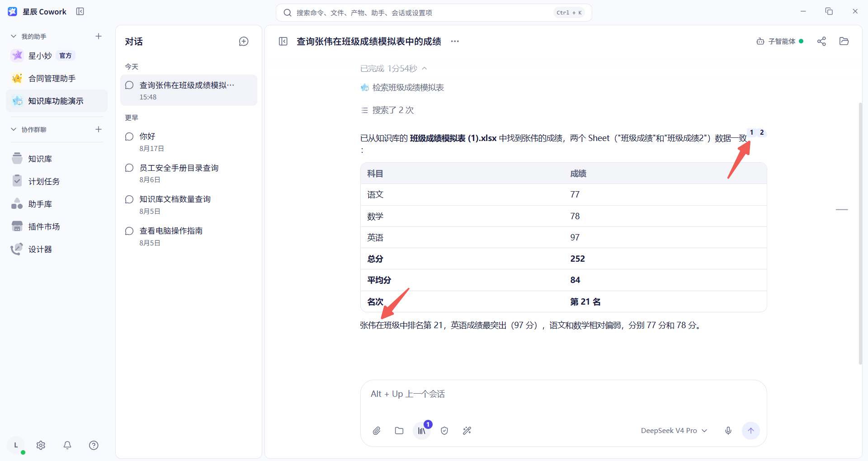Open the knowledge base selector with badge

pyautogui.click(x=422, y=430)
